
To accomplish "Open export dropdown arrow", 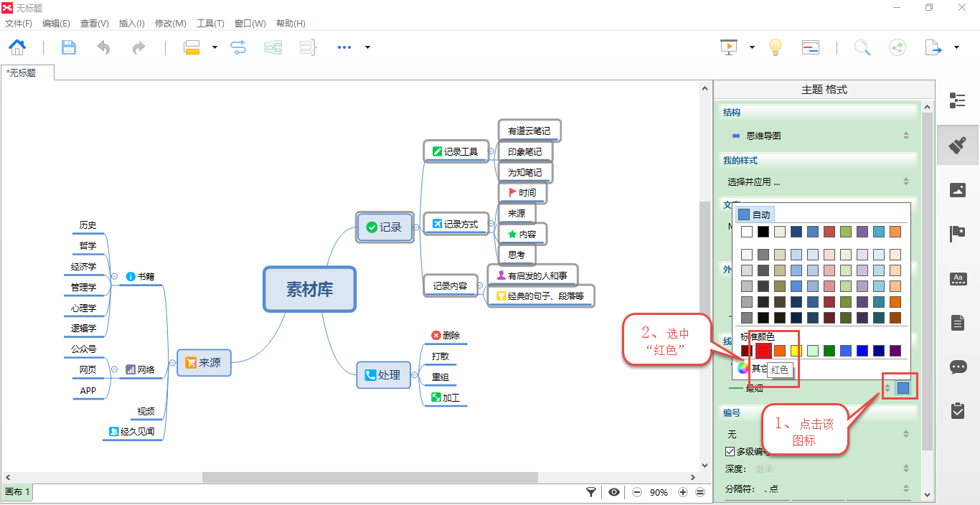I will click(x=956, y=47).
